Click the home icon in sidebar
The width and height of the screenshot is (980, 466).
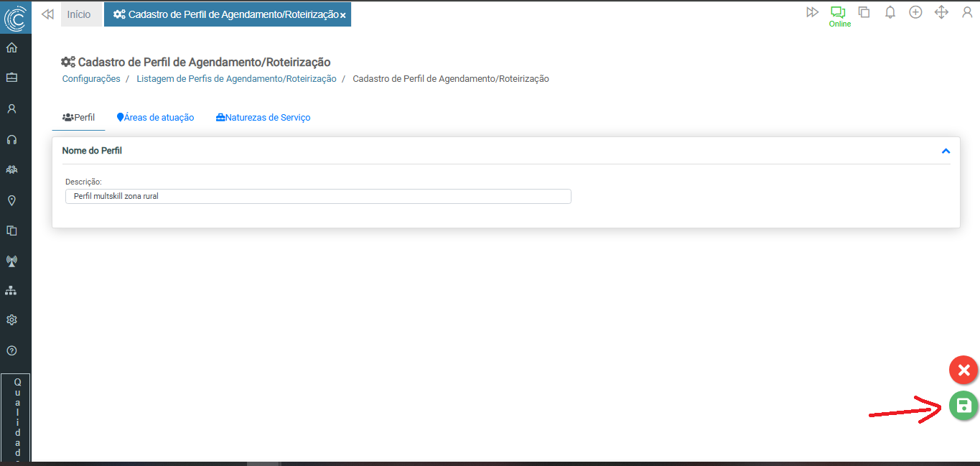[11, 48]
